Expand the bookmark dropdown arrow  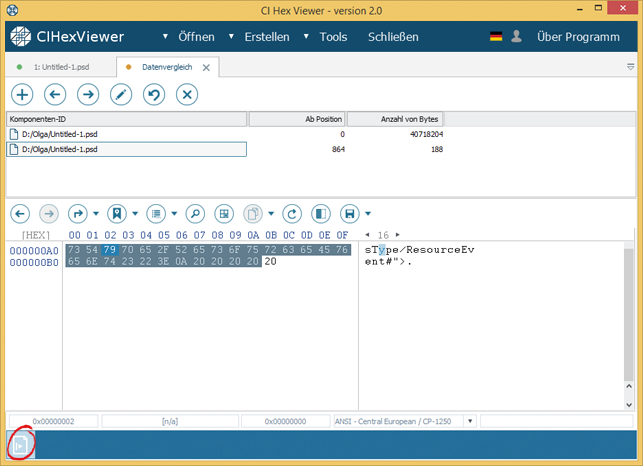(135, 214)
